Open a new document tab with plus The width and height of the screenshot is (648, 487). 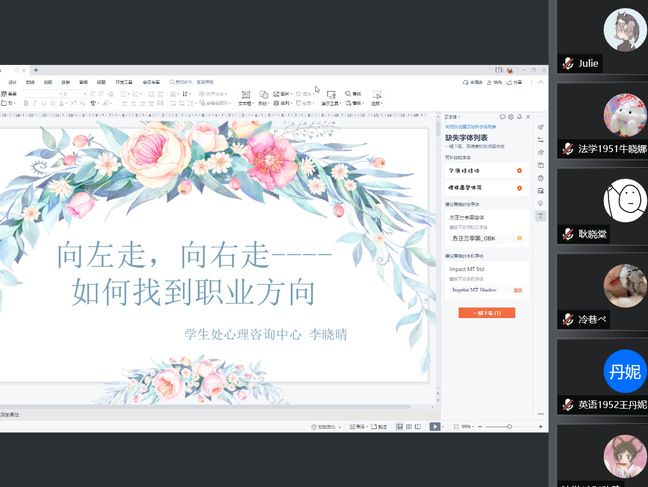[x=36, y=70]
